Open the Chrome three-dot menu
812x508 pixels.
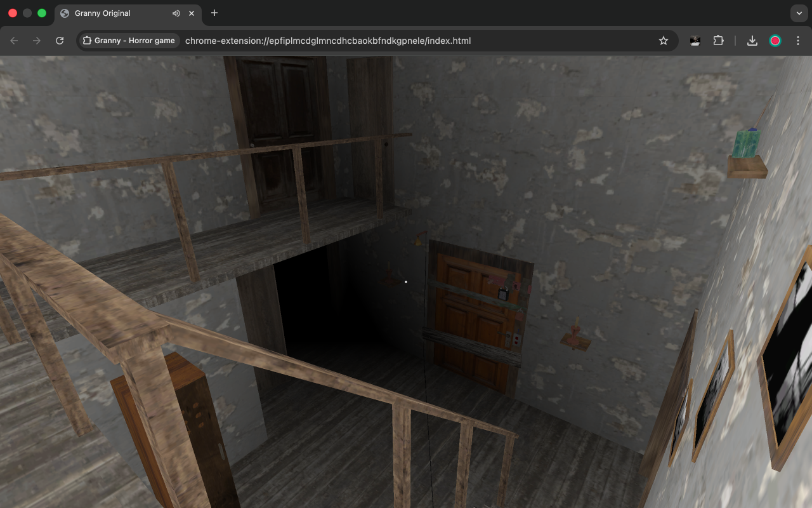798,41
